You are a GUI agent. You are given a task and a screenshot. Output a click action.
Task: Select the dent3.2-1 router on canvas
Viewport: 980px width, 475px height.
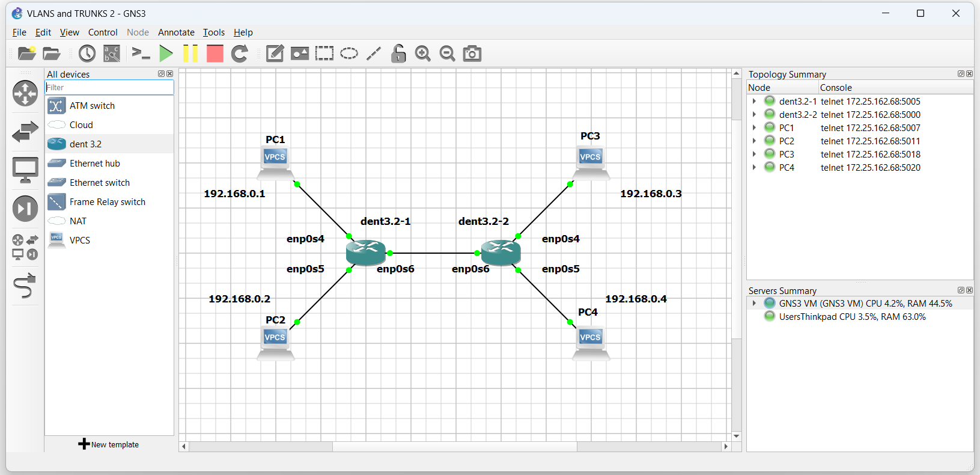coord(366,253)
